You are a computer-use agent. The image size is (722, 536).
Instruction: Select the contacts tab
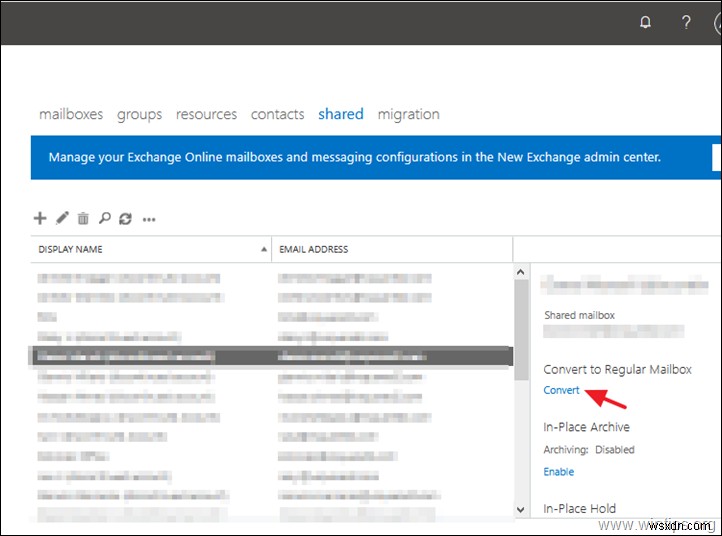coord(277,114)
